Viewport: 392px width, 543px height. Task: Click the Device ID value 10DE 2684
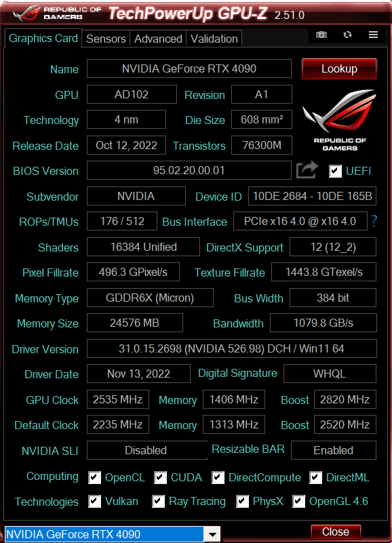pyautogui.click(x=312, y=196)
